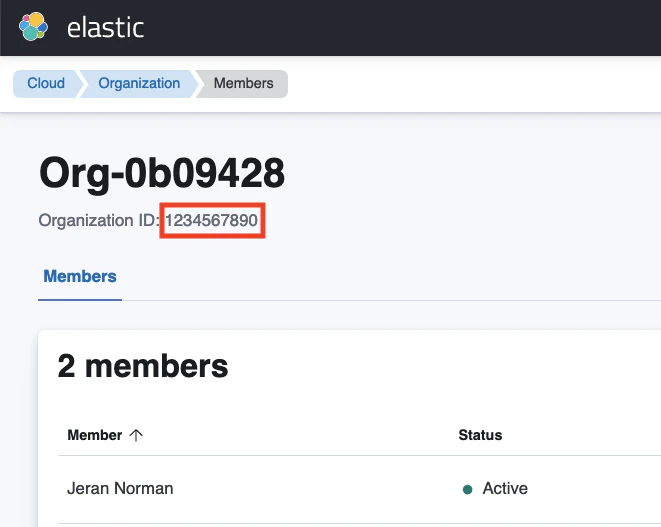The height and width of the screenshot is (527, 661).
Task: Click the Active status label
Action: [505, 489]
